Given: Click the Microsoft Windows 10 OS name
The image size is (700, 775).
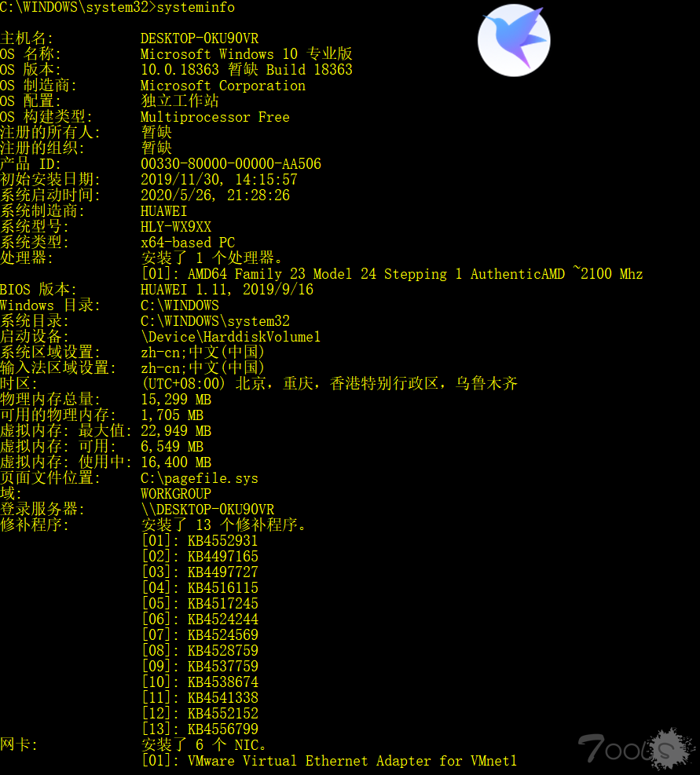Looking at the screenshot, I should pos(247,54).
